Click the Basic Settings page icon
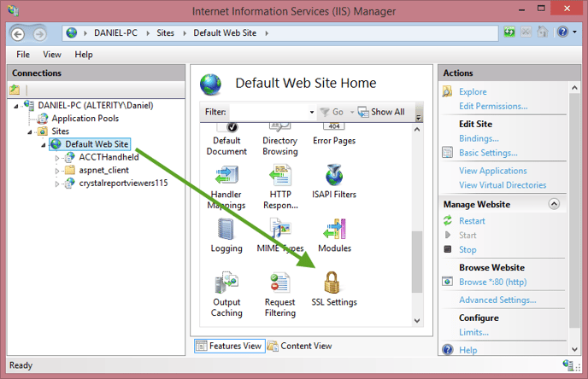This screenshot has width=588, height=379. [447, 153]
